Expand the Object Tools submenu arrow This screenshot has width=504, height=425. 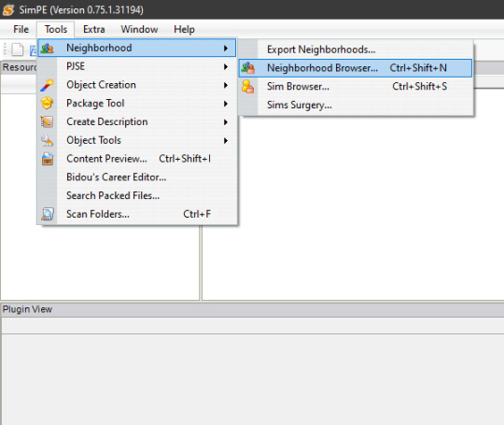[x=226, y=141]
